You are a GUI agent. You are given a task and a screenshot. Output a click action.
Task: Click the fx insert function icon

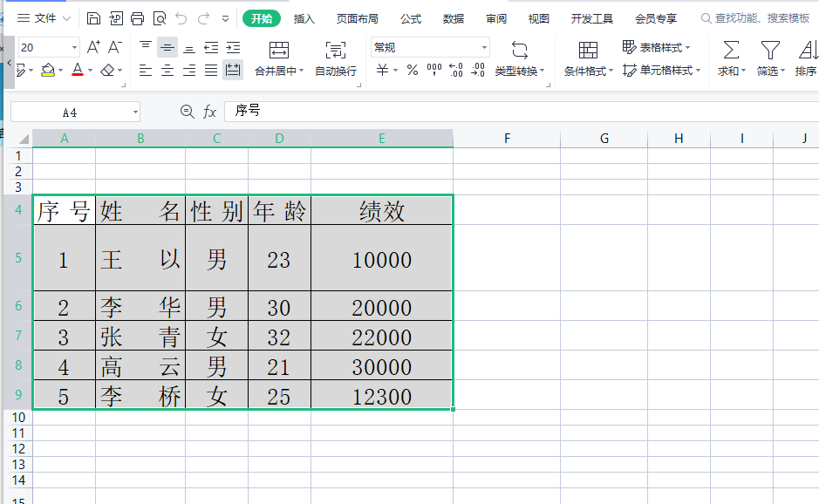tap(209, 112)
